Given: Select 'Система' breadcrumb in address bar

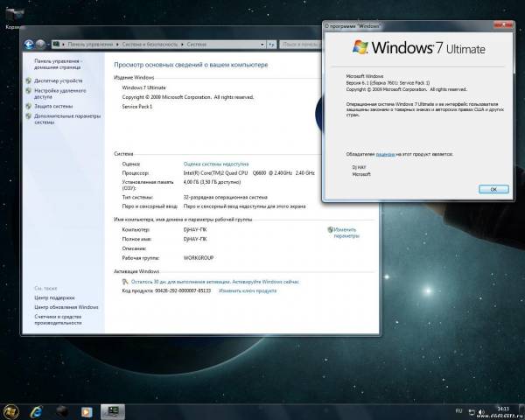Looking at the screenshot, I should tap(197, 45).
